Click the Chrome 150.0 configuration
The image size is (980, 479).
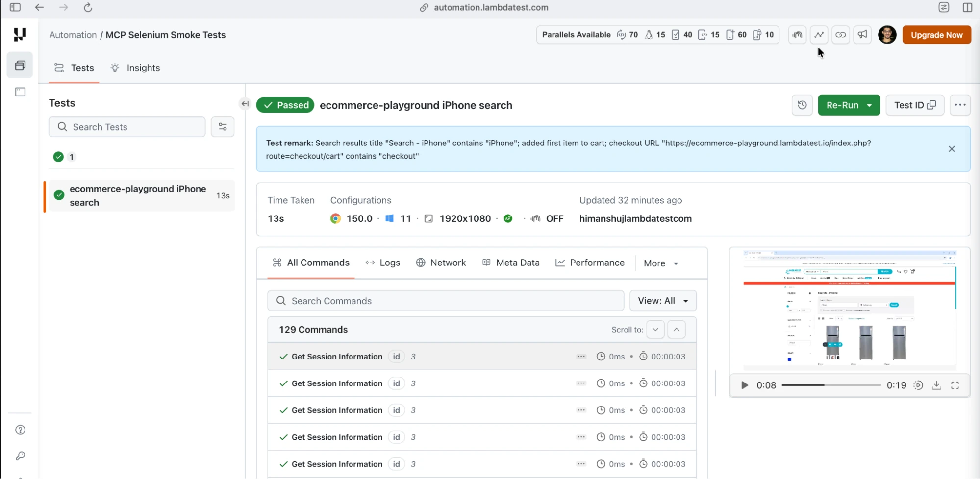(352, 219)
